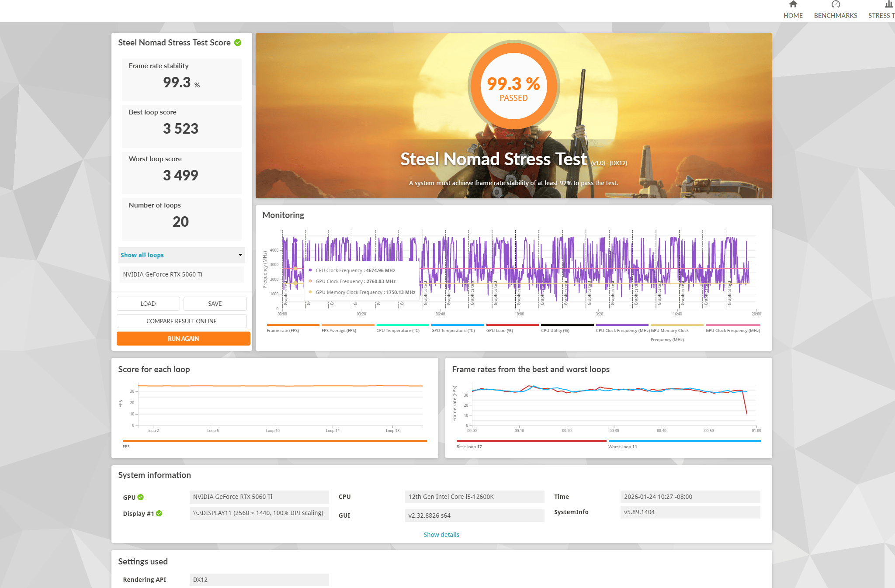The height and width of the screenshot is (588, 895).
Task: Click the Loop 10 label on the score chart axis
Action: [x=273, y=431]
